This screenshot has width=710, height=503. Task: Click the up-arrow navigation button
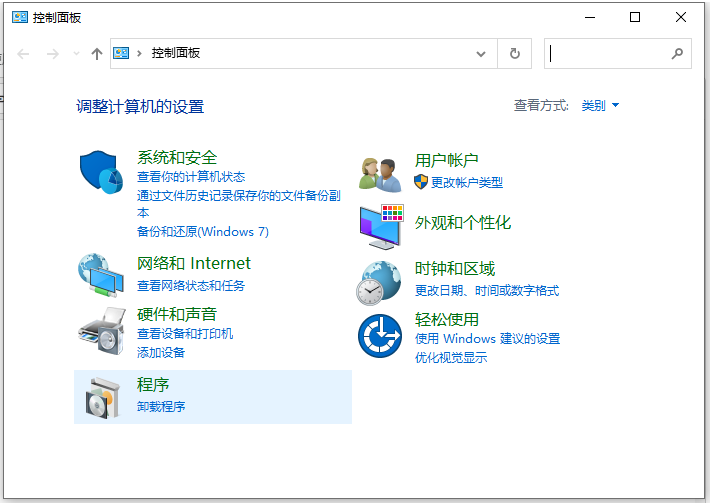tap(96, 53)
